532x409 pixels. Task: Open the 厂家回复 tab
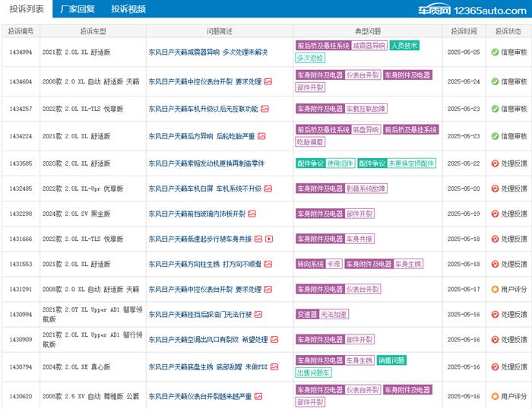click(x=78, y=9)
